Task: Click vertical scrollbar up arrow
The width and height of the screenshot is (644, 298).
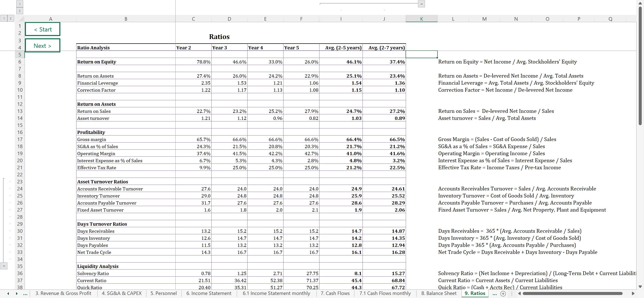Action: pyautogui.click(x=640, y=3)
